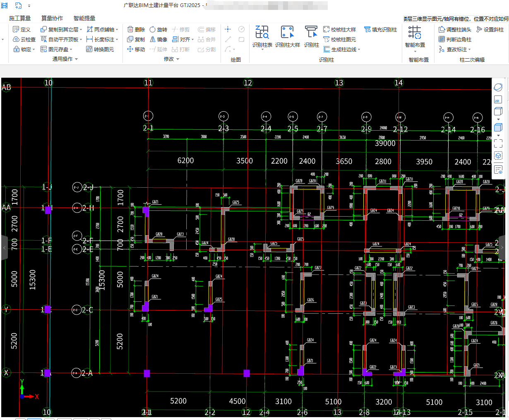Open the 算量协作 tab

[x=52, y=18]
